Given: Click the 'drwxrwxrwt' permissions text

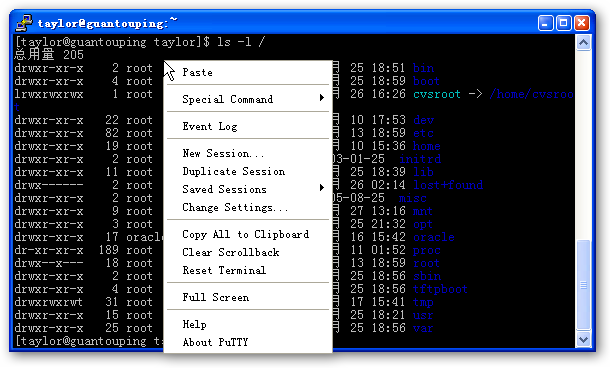Looking at the screenshot, I should click(x=49, y=302).
